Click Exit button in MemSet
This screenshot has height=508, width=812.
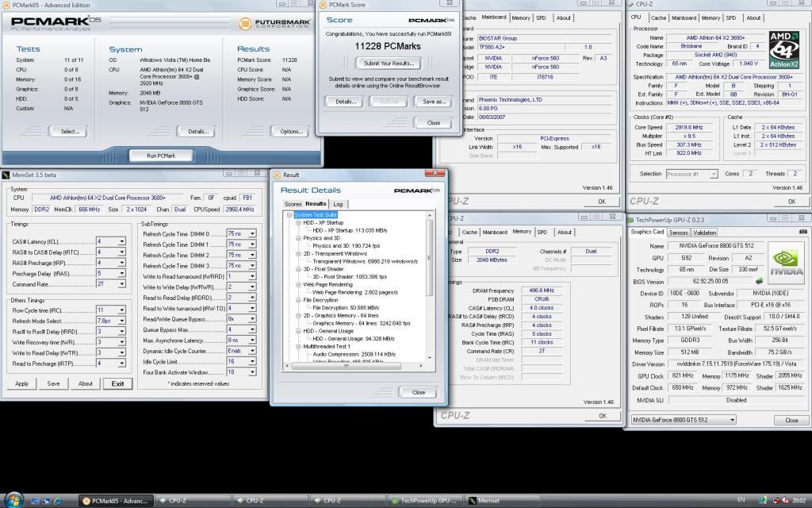click(117, 383)
